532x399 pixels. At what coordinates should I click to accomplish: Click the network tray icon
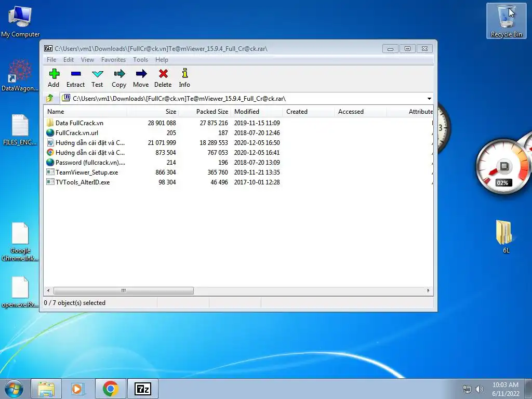[467, 389]
